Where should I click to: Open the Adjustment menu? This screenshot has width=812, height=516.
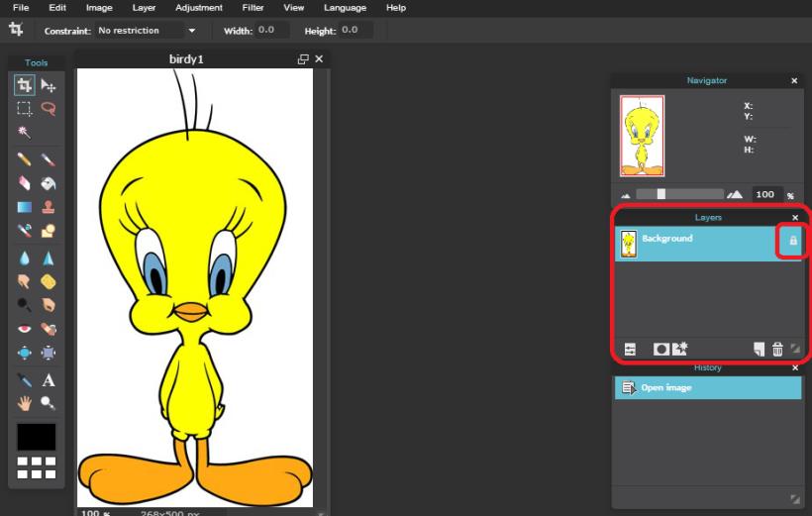click(198, 8)
